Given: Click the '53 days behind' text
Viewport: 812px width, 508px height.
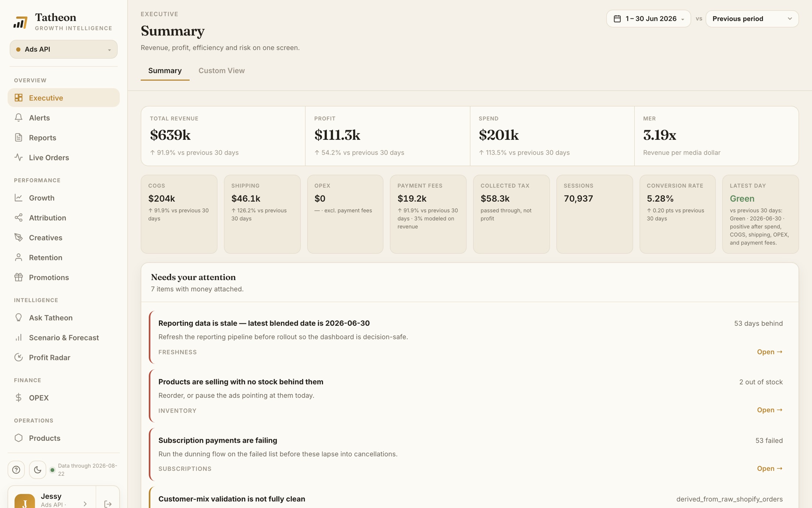Looking at the screenshot, I should point(758,323).
